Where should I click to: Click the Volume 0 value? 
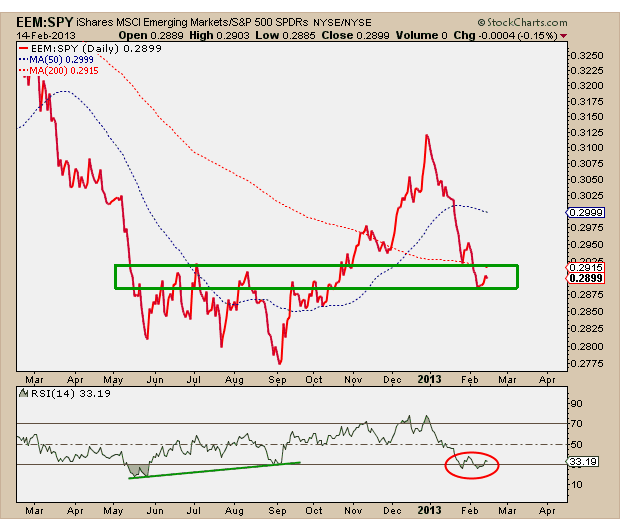422,35
